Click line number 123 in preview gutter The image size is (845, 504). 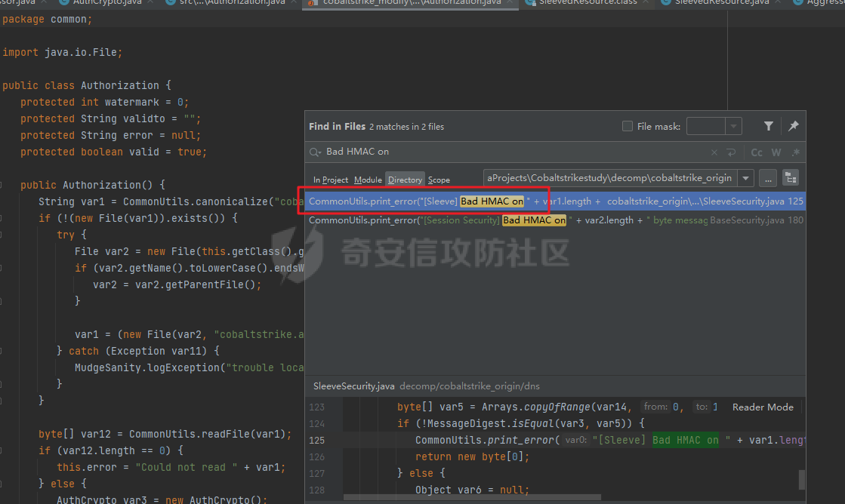pyautogui.click(x=317, y=407)
